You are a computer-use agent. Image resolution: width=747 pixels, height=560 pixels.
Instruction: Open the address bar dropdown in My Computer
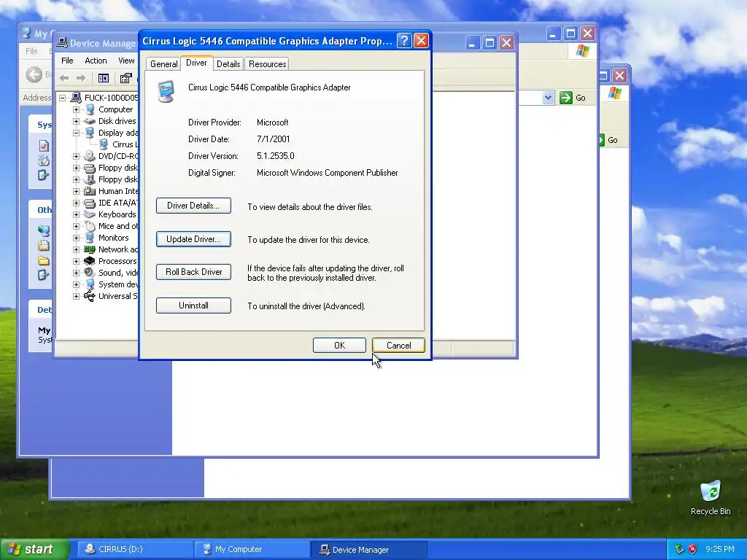[548, 98]
